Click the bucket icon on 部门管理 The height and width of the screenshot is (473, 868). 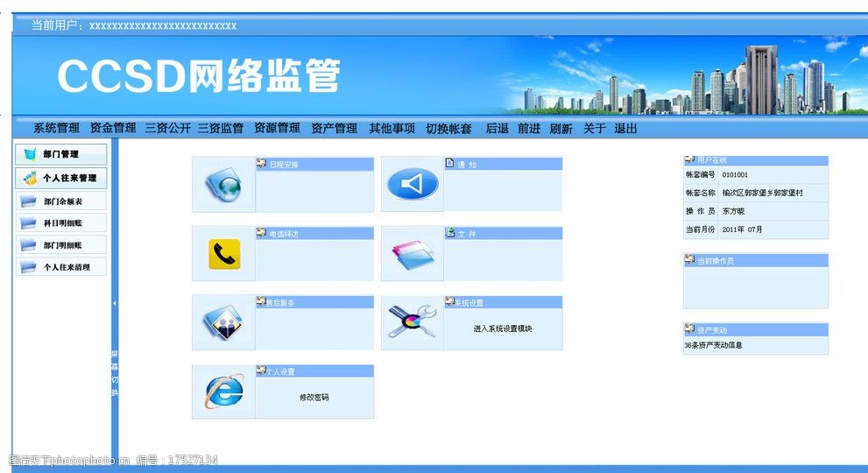[30, 154]
